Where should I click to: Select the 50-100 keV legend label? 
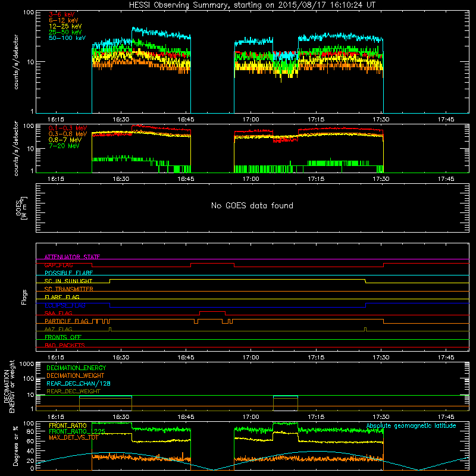click(x=67, y=38)
